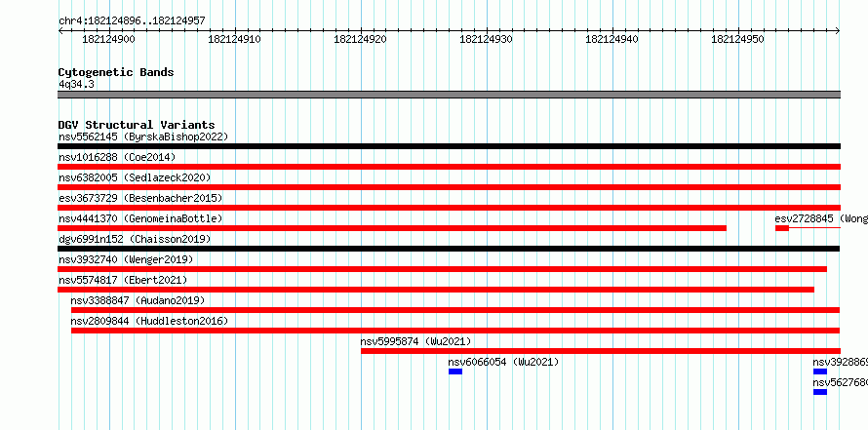Viewport: 868px width, 430px height.
Task: Click the DGV Structural Variants track title
Action: [x=137, y=125]
